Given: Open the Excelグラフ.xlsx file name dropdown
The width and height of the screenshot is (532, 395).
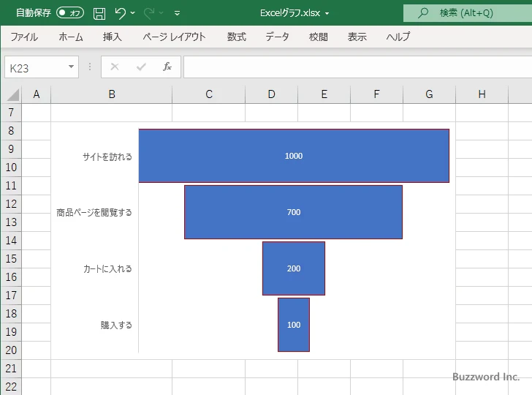Looking at the screenshot, I should 327,14.
